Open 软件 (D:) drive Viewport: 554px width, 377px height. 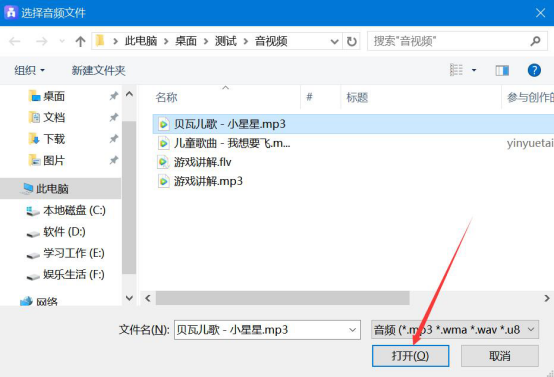(x=64, y=232)
